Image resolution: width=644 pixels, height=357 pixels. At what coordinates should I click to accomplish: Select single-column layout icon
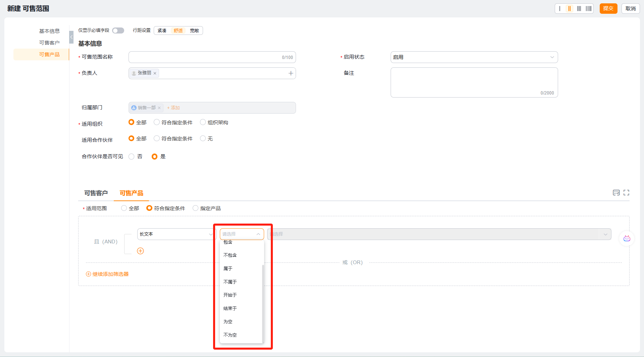pos(560,9)
